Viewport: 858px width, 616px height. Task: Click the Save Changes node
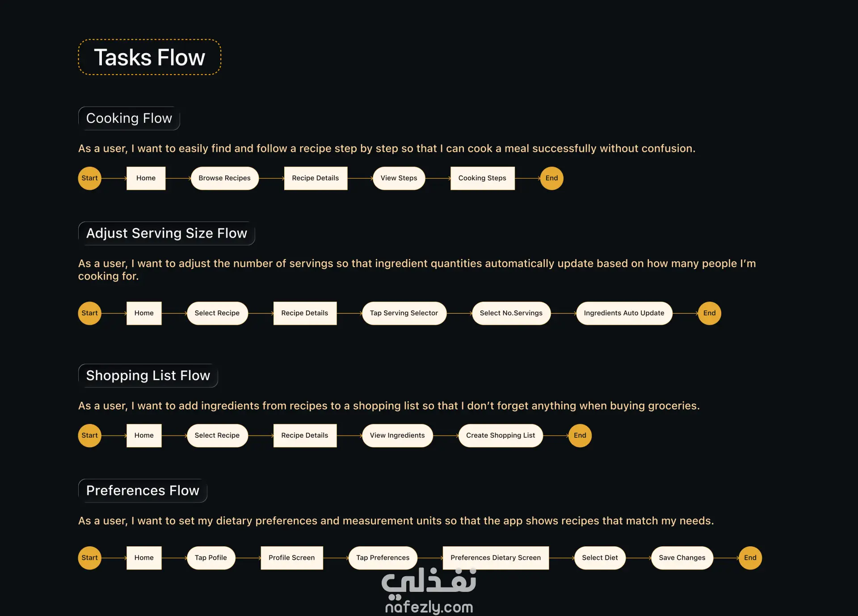[x=682, y=558]
